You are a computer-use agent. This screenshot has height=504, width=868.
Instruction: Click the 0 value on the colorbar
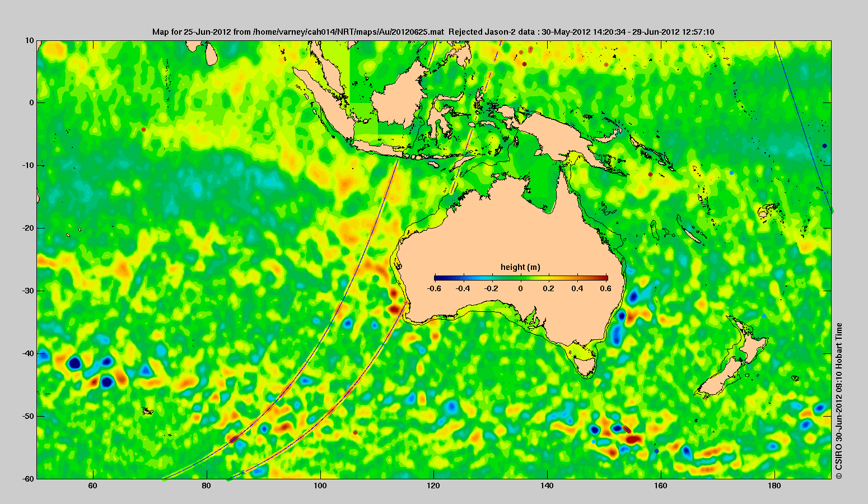point(521,288)
